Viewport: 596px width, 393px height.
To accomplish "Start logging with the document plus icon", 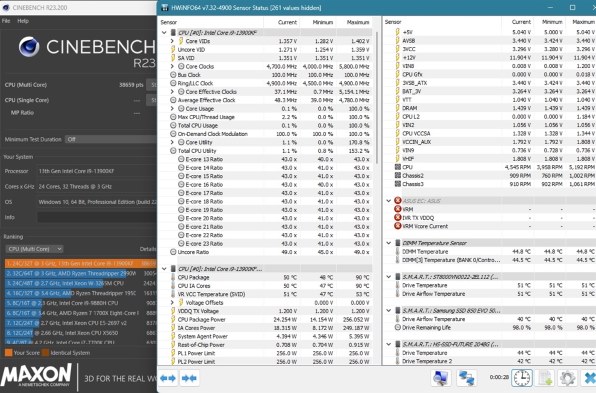I will point(545,378).
